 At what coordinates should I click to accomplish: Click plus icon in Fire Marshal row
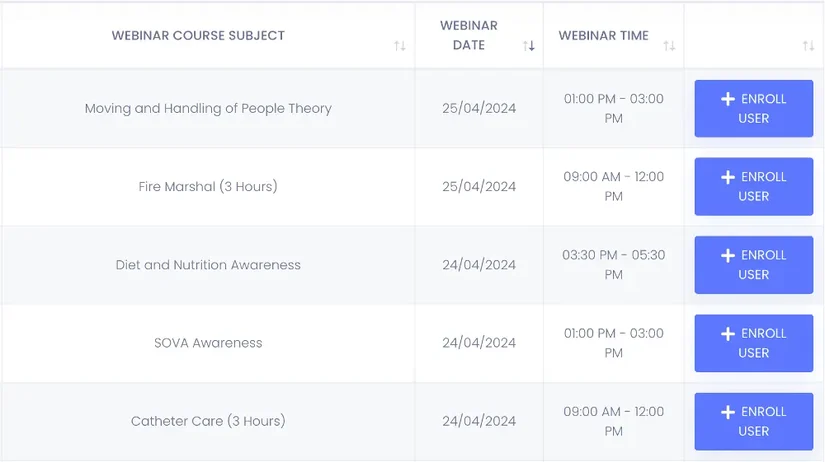coord(728,177)
